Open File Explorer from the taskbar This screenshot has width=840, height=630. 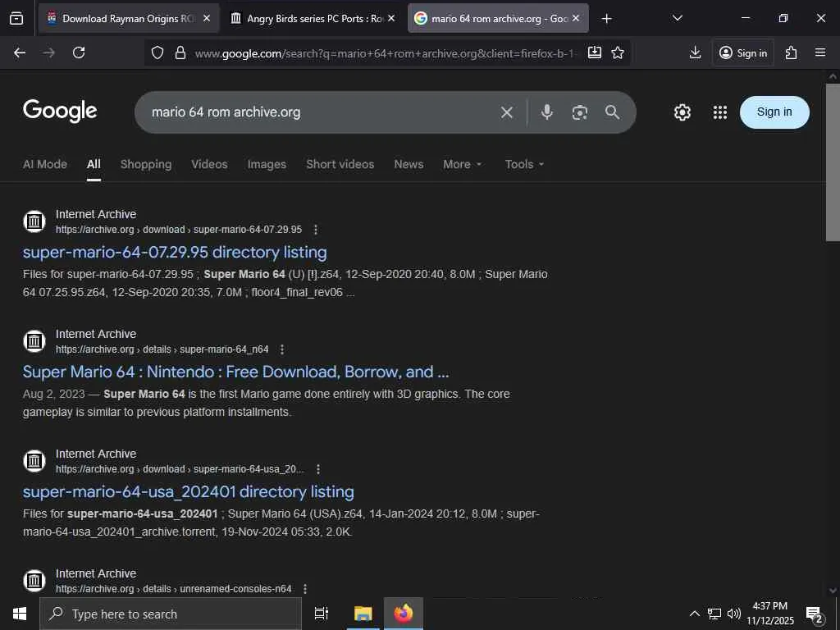click(x=363, y=614)
